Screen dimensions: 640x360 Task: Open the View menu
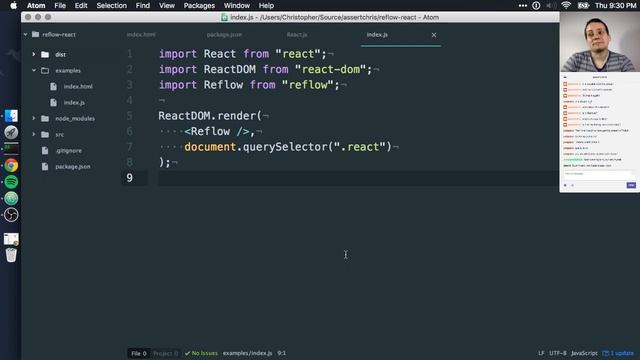(167, 6)
